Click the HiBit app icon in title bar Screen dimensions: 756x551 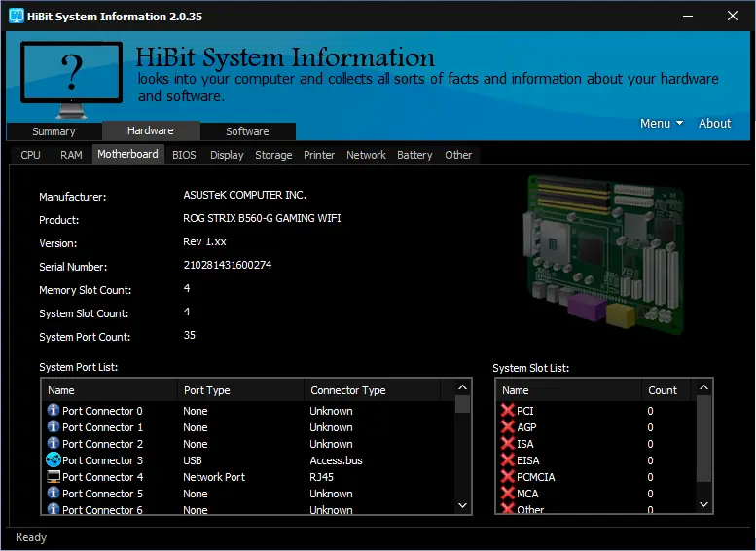tap(16, 16)
